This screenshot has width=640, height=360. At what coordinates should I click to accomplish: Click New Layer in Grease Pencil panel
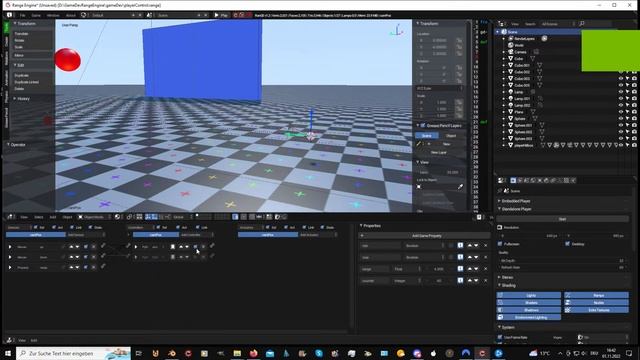click(x=439, y=152)
